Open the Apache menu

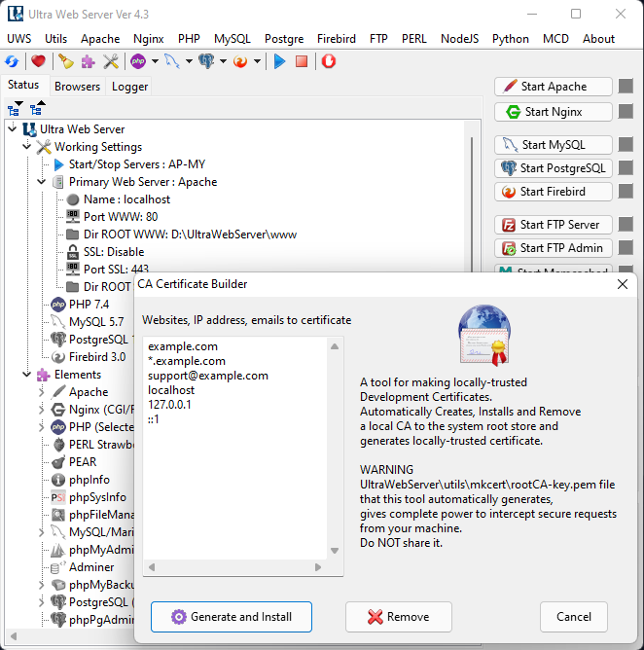[100, 39]
